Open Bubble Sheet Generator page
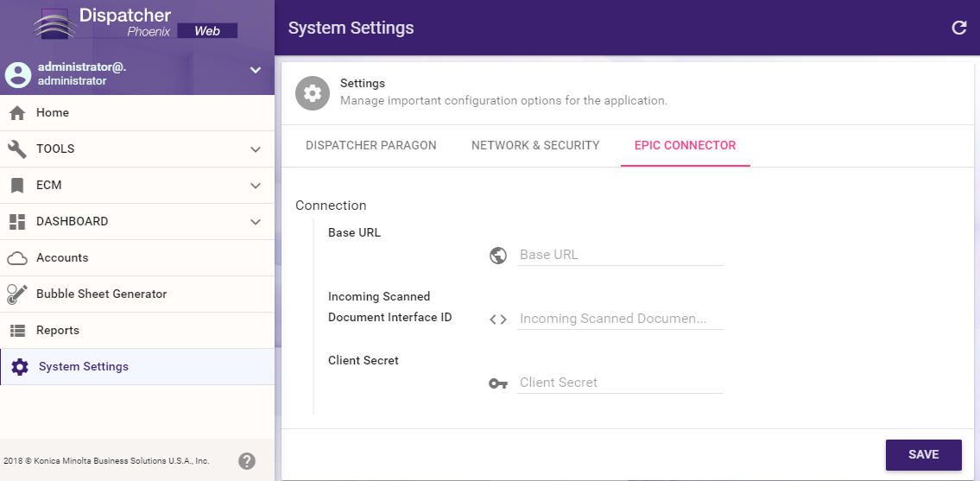980x481 pixels. click(x=137, y=294)
